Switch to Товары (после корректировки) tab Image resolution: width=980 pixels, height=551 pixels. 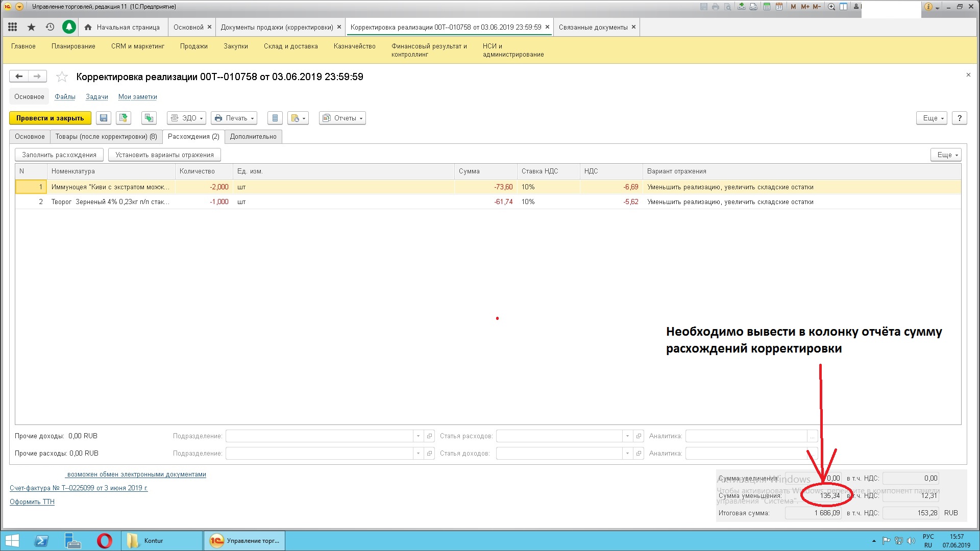106,136
